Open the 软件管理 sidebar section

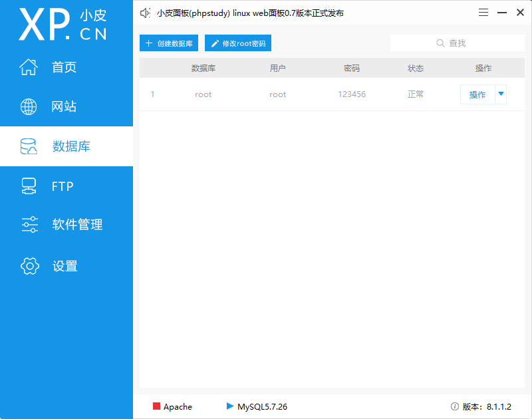tap(77, 224)
